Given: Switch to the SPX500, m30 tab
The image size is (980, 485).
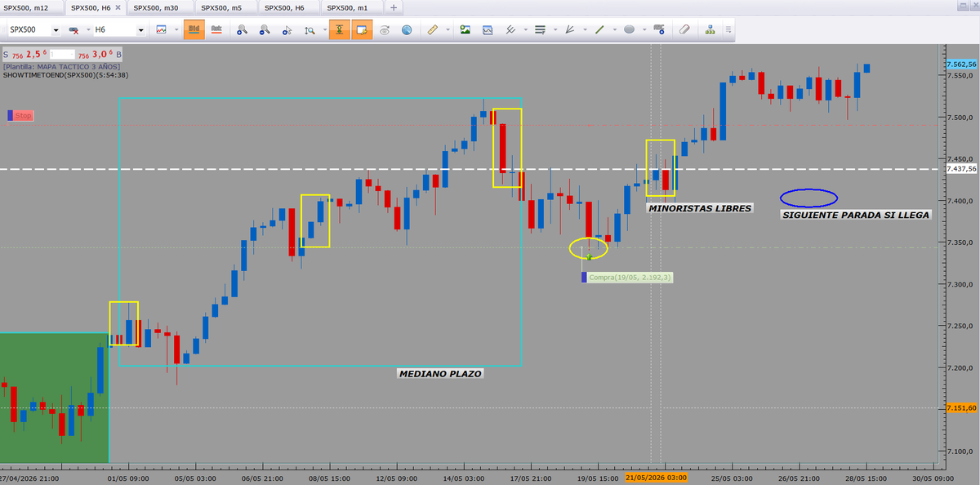Looking at the screenshot, I should 159,7.
